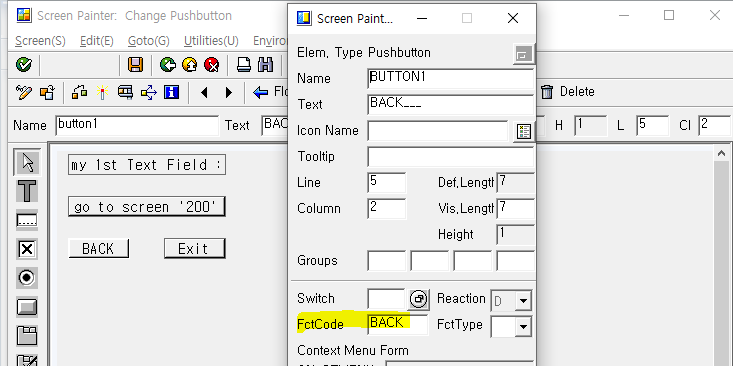Viewport: 733px width, 366px height.
Task: Click the red Cancel icon
Action: (x=212, y=65)
